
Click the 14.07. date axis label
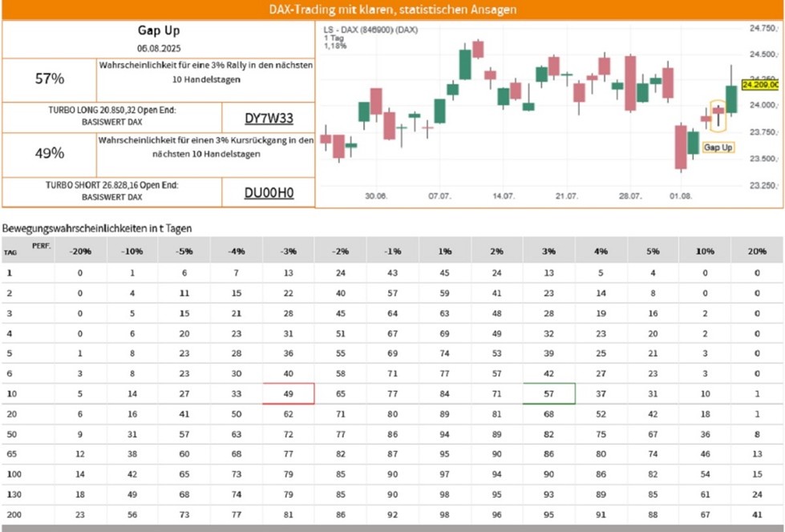point(503,195)
